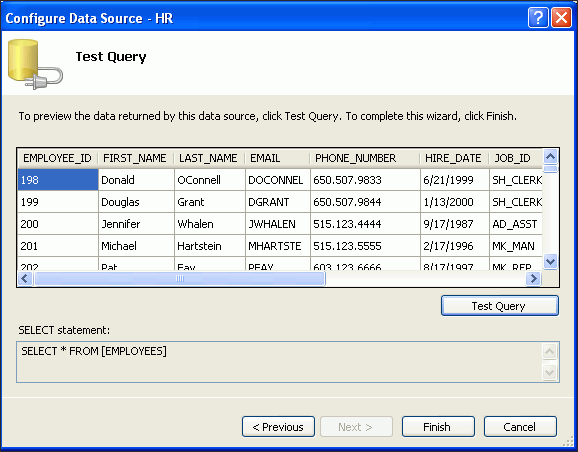Click the database plug icon
The height and width of the screenshot is (452, 578).
click(35, 64)
